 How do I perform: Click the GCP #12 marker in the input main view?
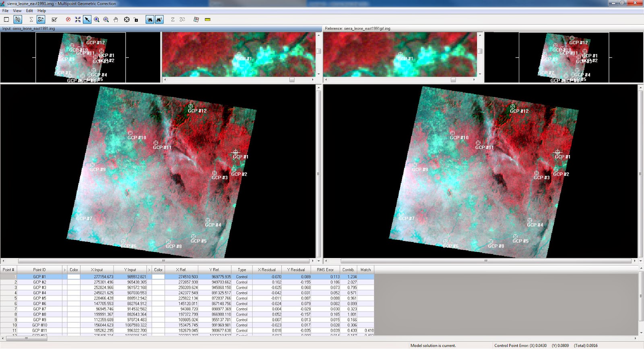tap(191, 107)
